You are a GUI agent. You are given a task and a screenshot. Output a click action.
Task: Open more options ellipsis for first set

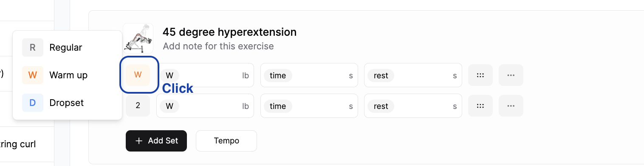pyautogui.click(x=511, y=75)
